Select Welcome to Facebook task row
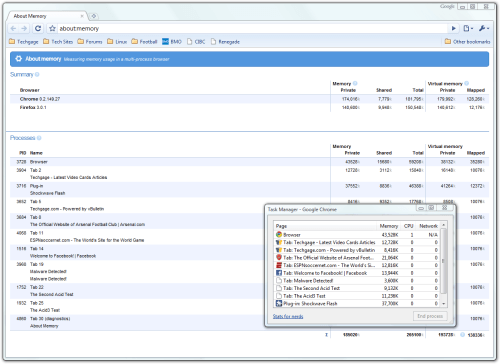 point(357,273)
